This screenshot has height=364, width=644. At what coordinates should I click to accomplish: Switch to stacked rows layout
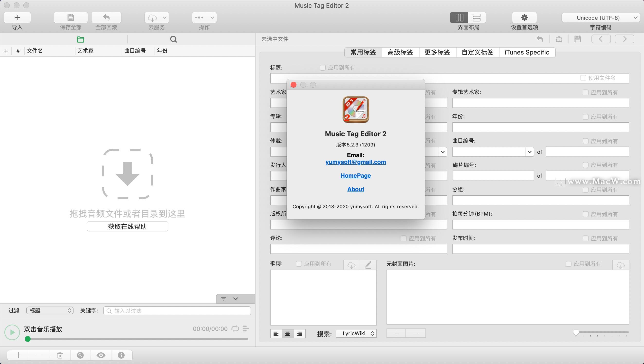[477, 18]
